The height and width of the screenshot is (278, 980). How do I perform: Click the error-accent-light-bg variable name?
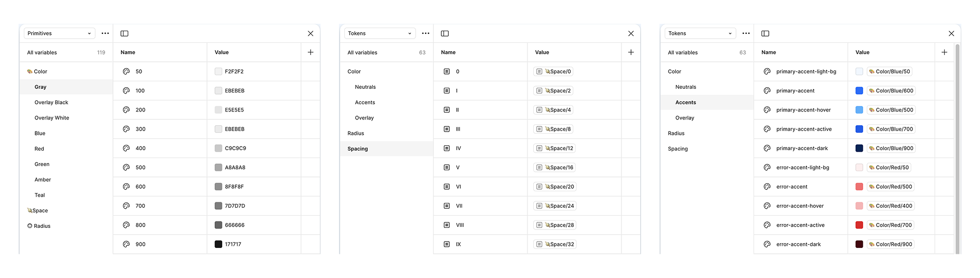803,168
